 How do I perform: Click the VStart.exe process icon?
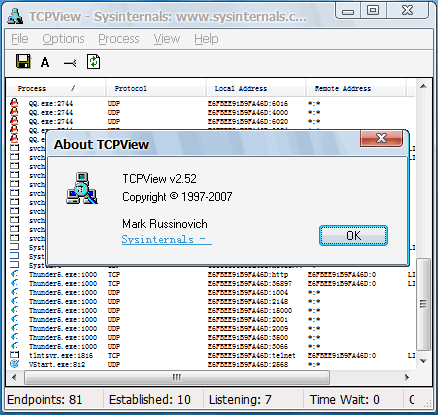pyautogui.click(x=15, y=364)
